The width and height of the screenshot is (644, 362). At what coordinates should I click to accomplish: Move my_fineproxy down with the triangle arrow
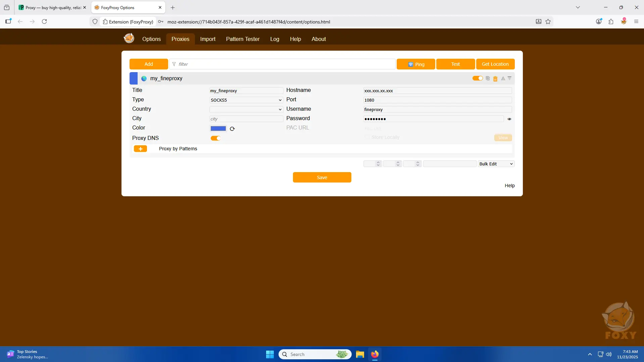point(509,79)
